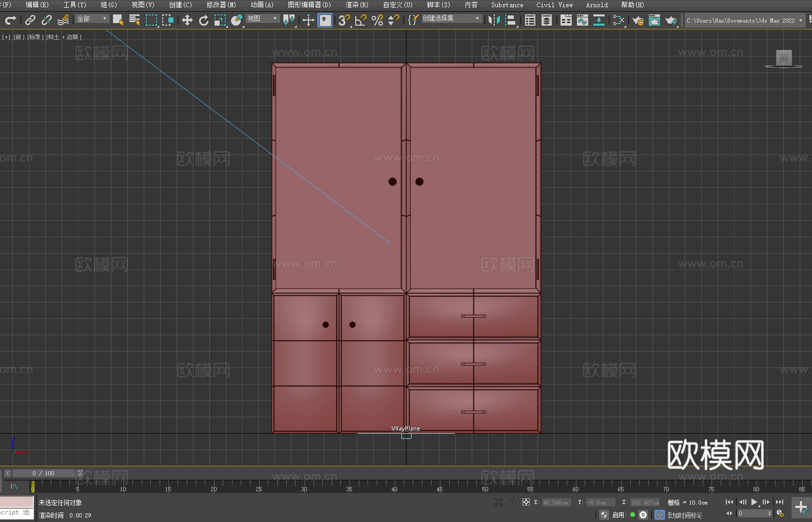Step time slider back with left arrow
812x522 pixels.
click(7, 473)
